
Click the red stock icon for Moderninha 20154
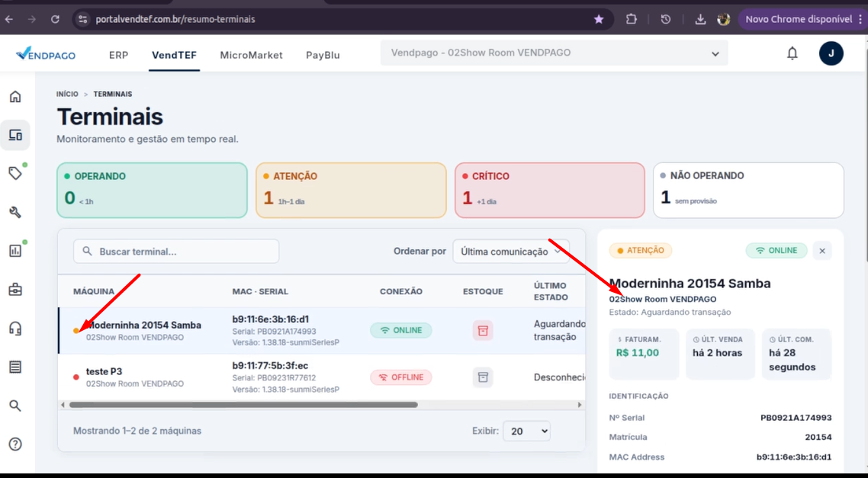pos(483,330)
